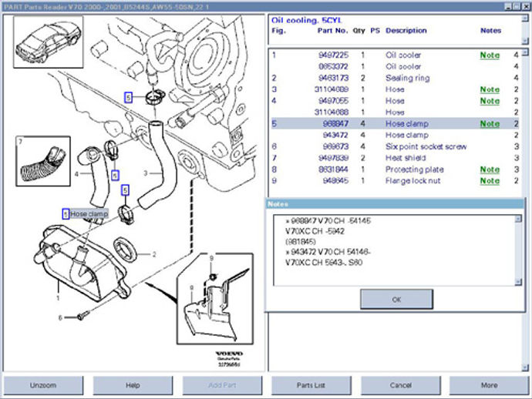Click callout 6 by the socket screw
The image size is (532, 399).
click(60, 318)
